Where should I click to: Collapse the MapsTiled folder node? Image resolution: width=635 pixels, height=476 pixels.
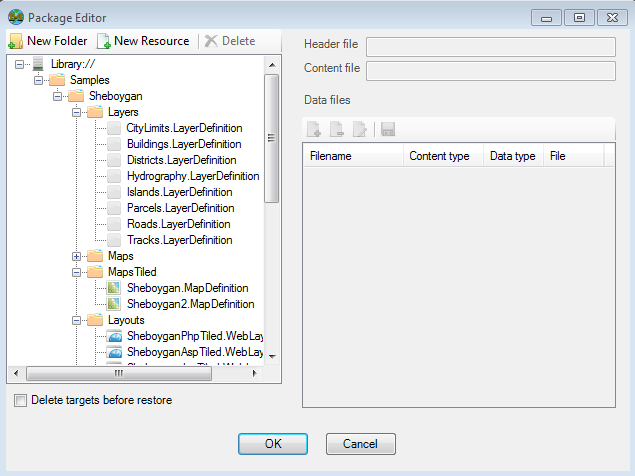[x=77, y=272]
